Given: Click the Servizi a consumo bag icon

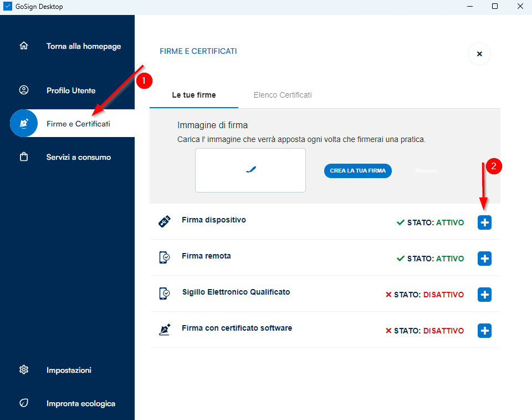Looking at the screenshot, I should (23, 157).
